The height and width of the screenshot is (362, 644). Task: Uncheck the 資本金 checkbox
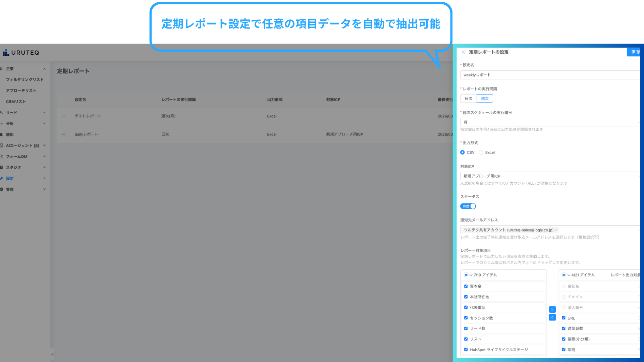click(x=466, y=286)
